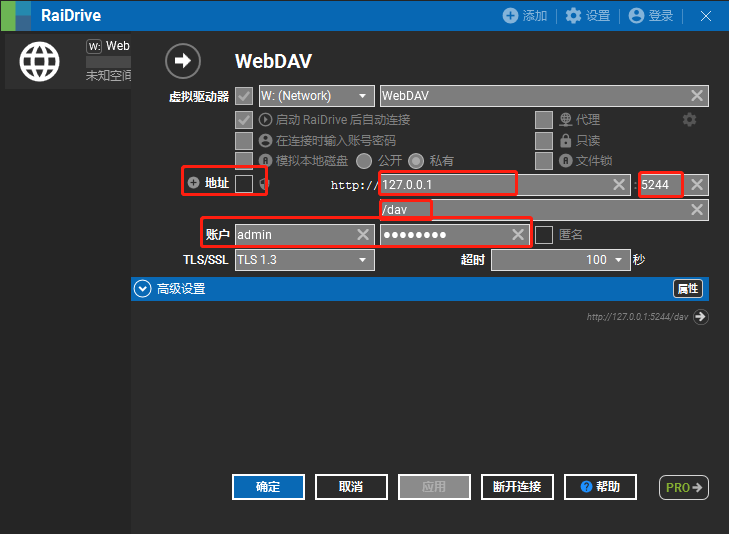The height and width of the screenshot is (534, 729).
Task: Click the arrow connect icon beside WebDAV
Action: (x=182, y=61)
